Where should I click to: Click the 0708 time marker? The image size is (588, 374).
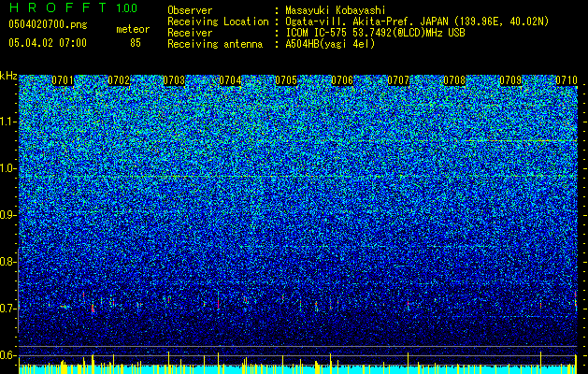[x=454, y=80]
